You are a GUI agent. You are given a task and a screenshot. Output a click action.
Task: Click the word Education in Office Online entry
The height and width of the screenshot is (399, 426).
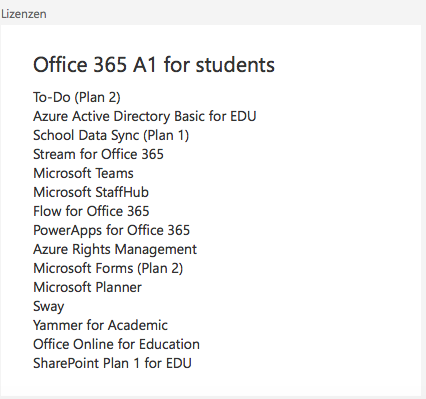[x=169, y=344]
